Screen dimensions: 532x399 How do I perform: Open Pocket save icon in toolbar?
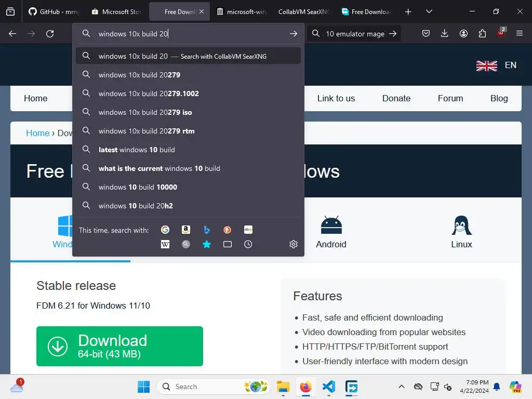pos(426,33)
